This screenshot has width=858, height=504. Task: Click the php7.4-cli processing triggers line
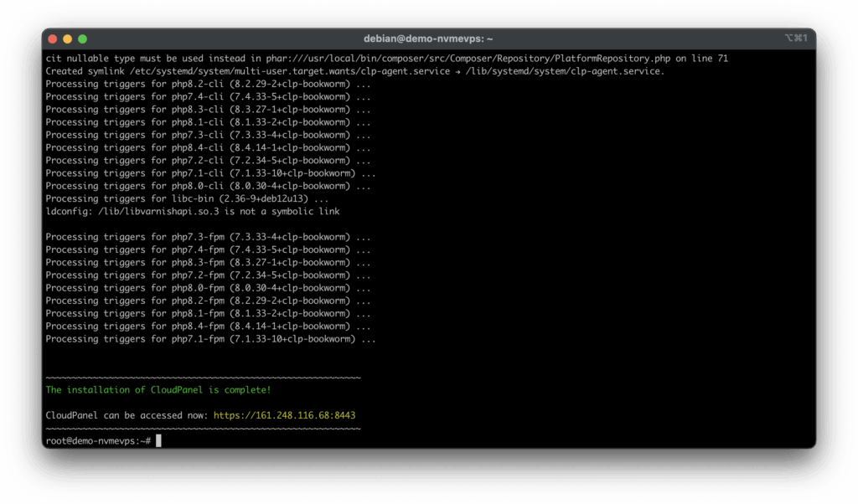pos(208,96)
